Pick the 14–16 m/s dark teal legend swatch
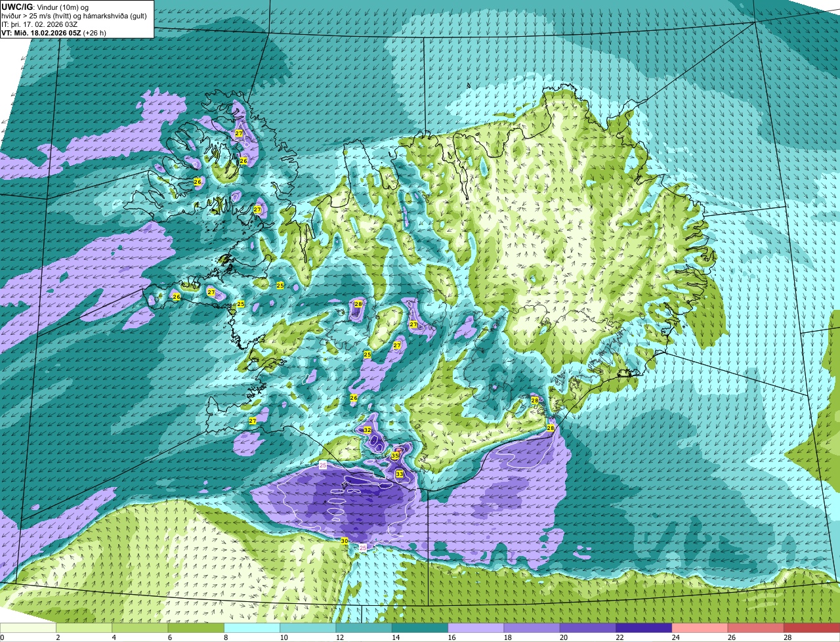840x642 pixels. pyautogui.click(x=420, y=628)
